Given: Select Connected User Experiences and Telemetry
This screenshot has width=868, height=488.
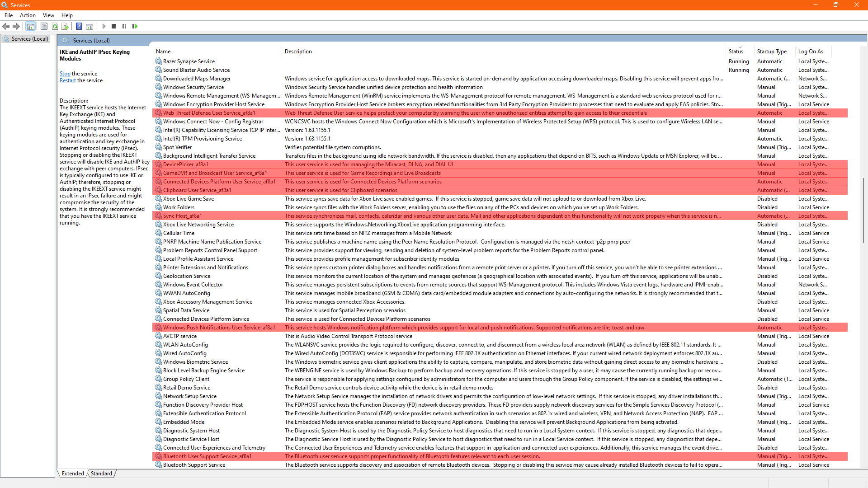Looking at the screenshot, I should click(x=500, y=447).
